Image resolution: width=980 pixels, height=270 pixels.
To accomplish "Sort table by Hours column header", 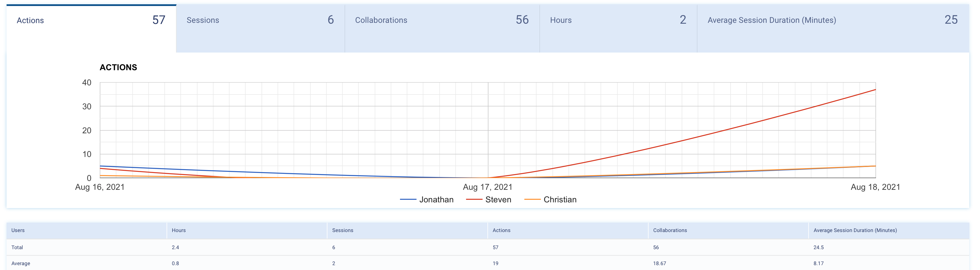I will click(178, 230).
